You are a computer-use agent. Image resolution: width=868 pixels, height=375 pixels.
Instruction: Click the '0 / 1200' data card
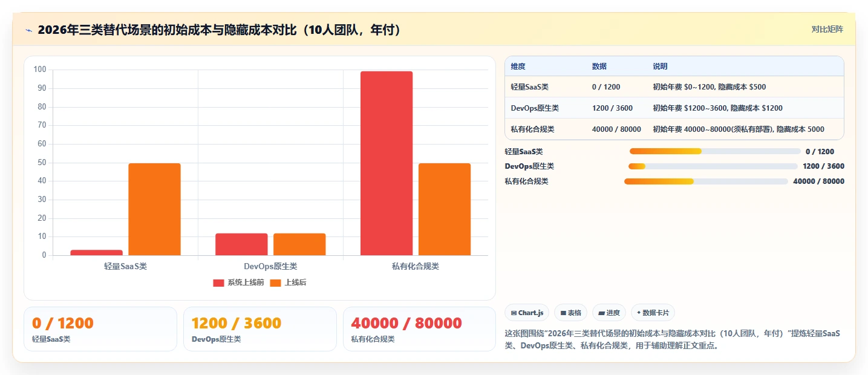tap(100, 329)
